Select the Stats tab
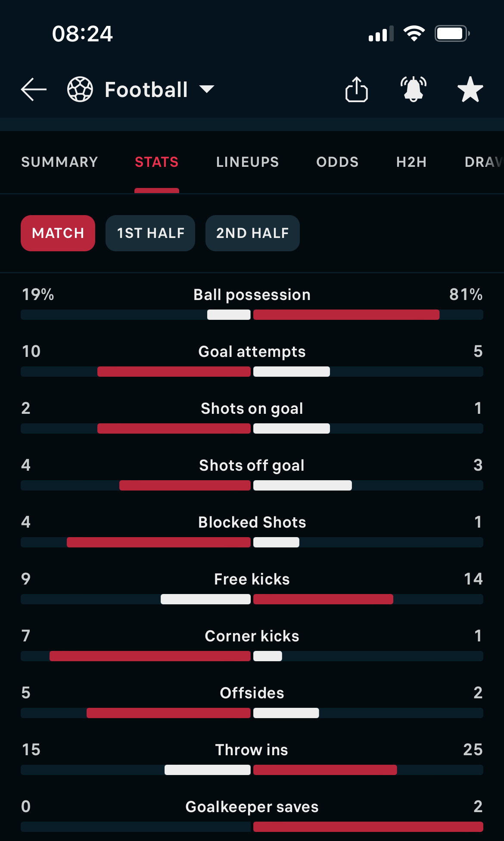504x841 pixels. (x=157, y=162)
